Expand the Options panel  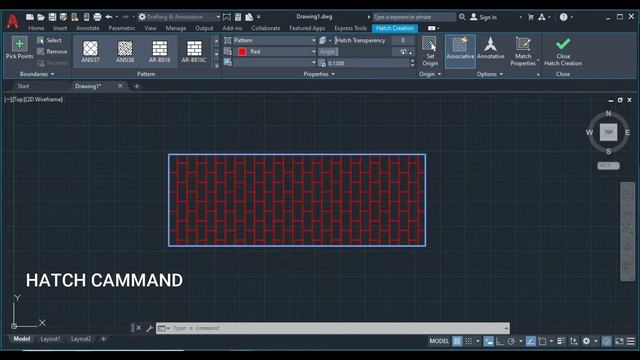point(490,74)
